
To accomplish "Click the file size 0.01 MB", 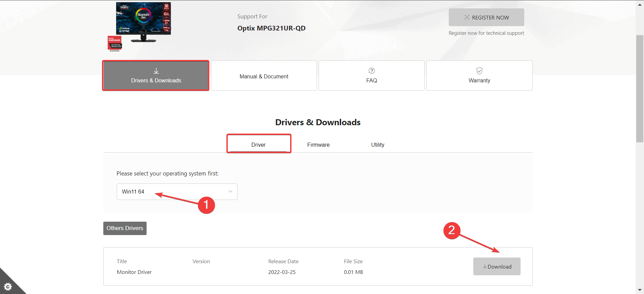I will tap(353, 272).
